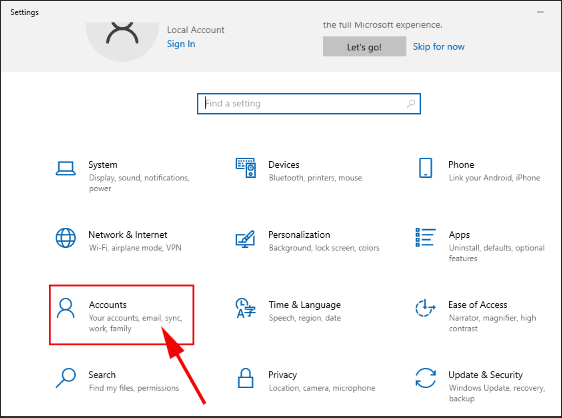Focus the Find a setting field
Viewport: 562px width, 418px height.
pos(309,104)
